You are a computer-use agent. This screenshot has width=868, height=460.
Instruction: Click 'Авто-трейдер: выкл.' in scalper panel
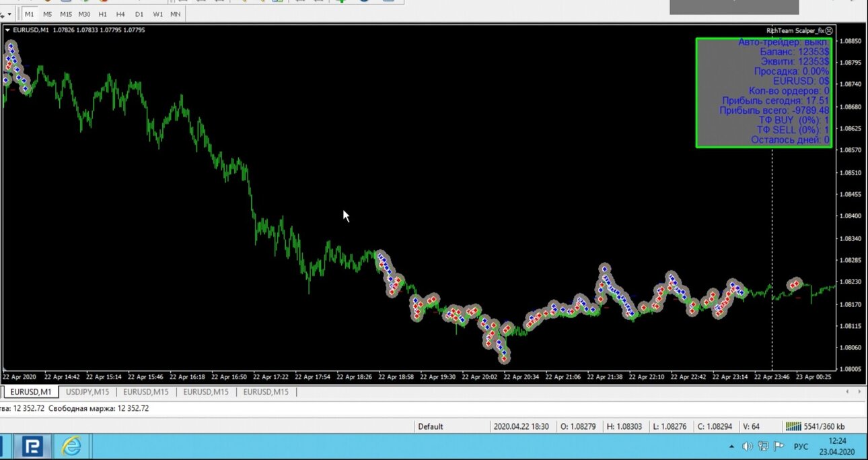coord(783,42)
